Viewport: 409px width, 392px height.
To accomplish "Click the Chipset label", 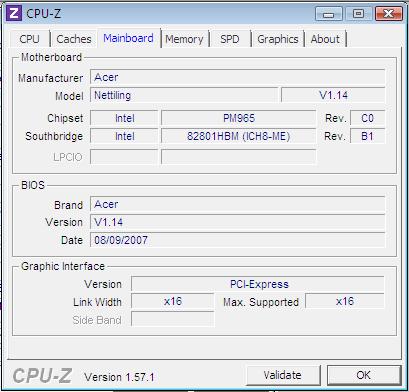I will pos(65,118).
